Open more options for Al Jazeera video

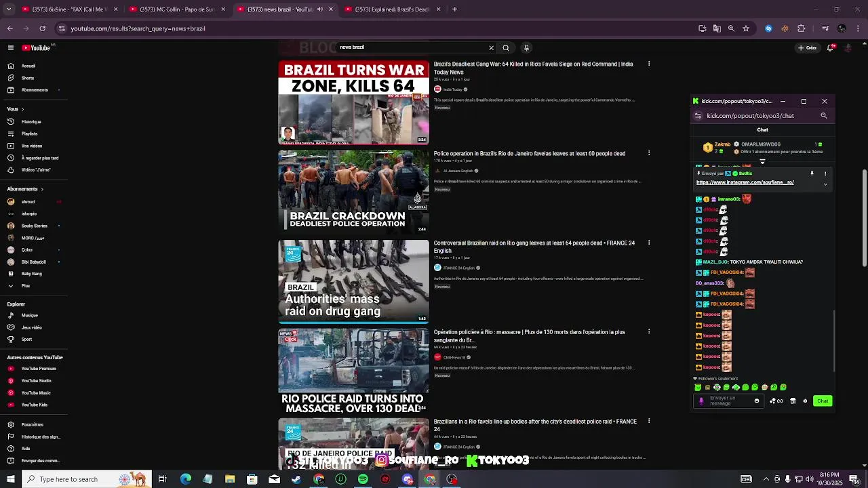tap(649, 153)
